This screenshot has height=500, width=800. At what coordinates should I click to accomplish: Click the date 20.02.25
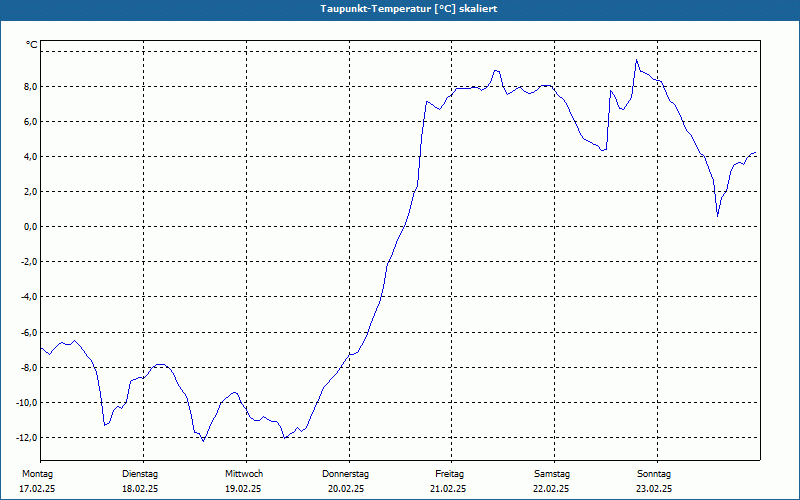pos(346,489)
